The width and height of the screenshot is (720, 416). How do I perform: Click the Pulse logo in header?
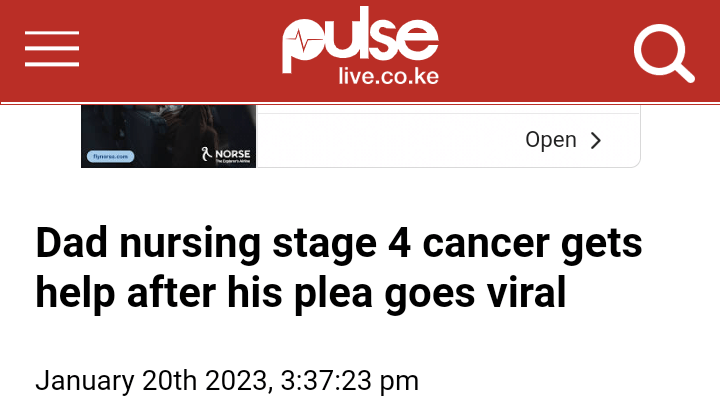pyautogui.click(x=360, y=40)
